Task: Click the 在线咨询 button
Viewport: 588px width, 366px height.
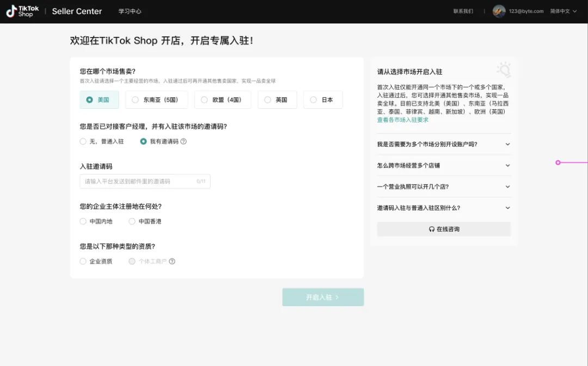Action: tap(444, 229)
